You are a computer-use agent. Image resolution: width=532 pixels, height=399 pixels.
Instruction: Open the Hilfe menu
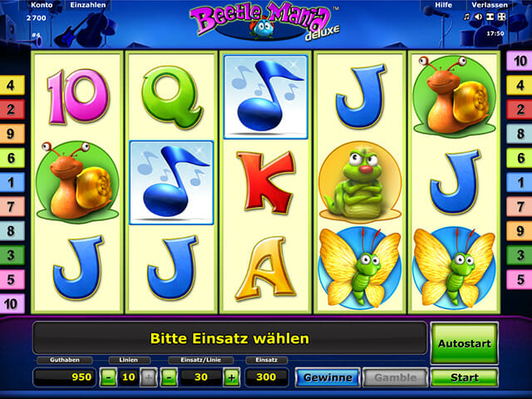click(443, 5)
